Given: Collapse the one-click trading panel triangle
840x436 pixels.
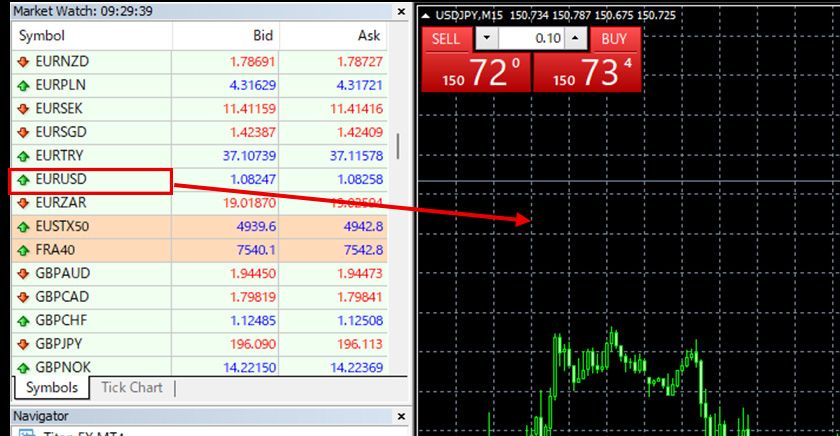Looking at the screenshot, I should tap(426, 16).
